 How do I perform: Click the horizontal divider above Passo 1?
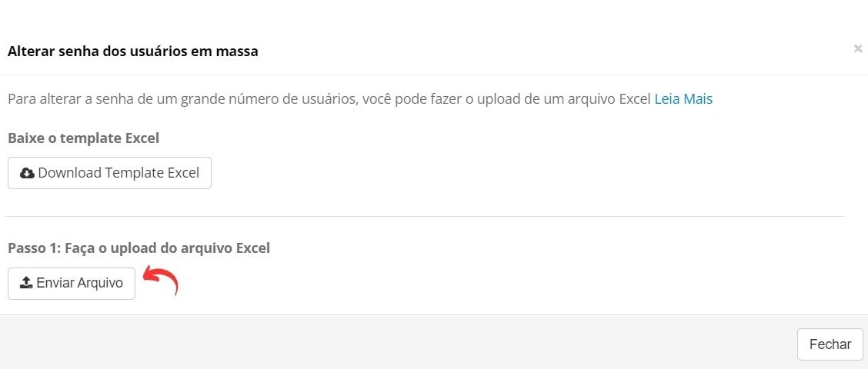tap(425, 216)
